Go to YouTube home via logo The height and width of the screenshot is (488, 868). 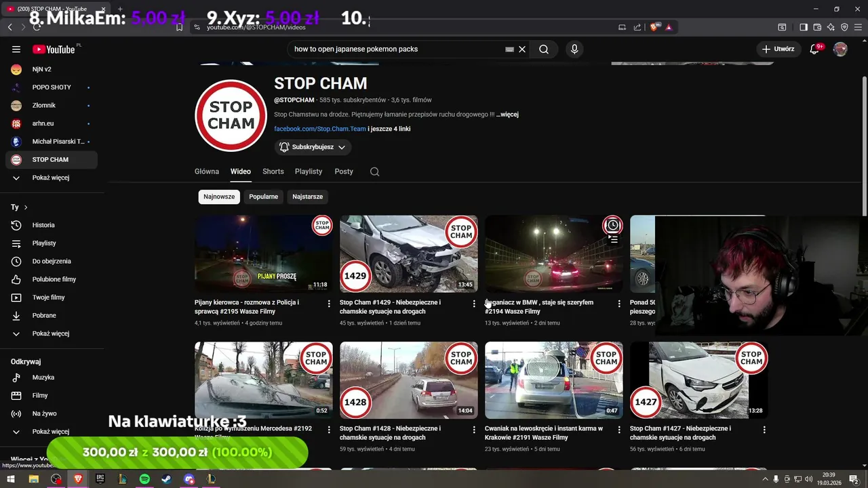click(x=56, y=49)
